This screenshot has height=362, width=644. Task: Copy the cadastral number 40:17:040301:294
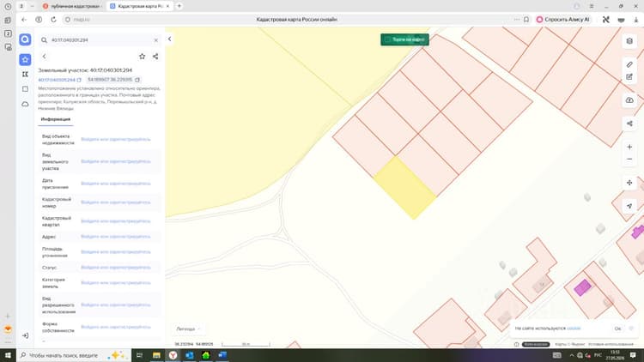79,80
